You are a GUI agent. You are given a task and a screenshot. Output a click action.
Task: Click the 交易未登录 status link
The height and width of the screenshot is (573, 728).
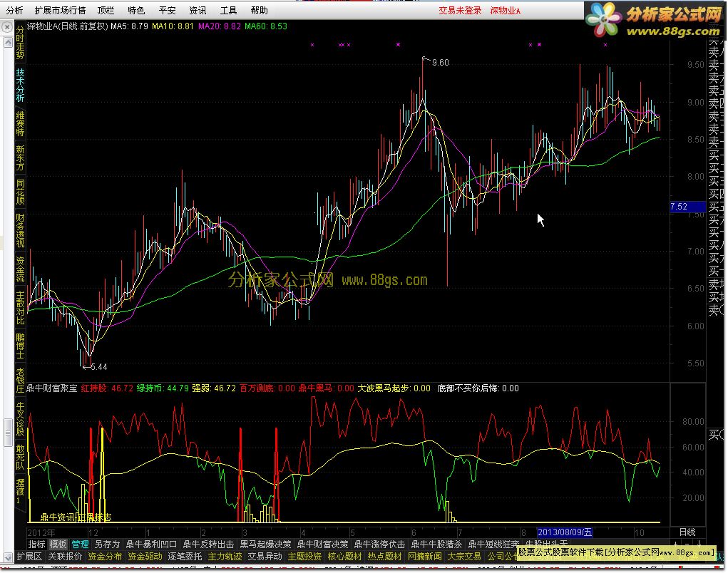tap(460, 10)
